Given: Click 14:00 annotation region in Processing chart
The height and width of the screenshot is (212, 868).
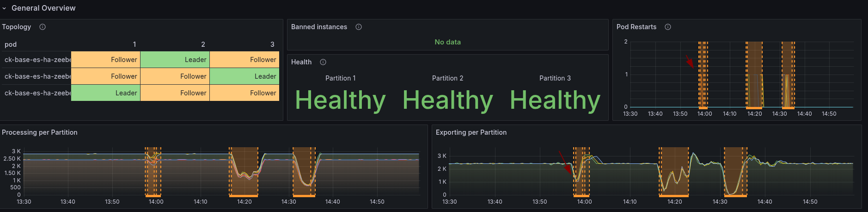Looking at the screenshot, I should tap(153, 172).
